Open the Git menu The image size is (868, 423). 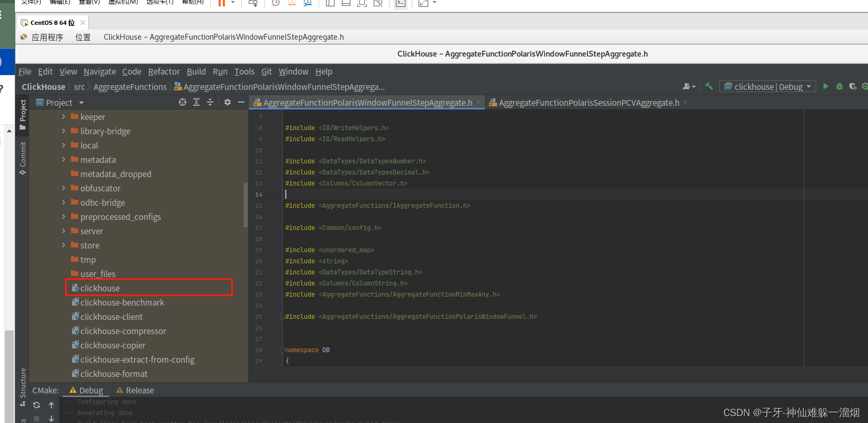(267, 71)
